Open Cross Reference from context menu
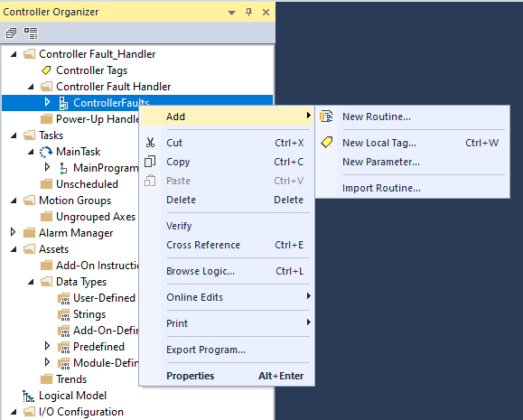Screen dimensions: 523x420 coord(227,245)
